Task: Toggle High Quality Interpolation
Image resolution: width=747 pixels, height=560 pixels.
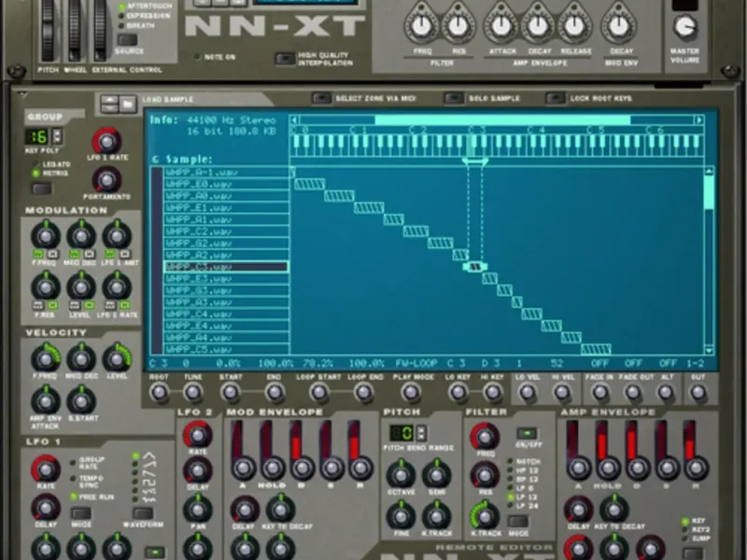Action: tap(285, 59)
